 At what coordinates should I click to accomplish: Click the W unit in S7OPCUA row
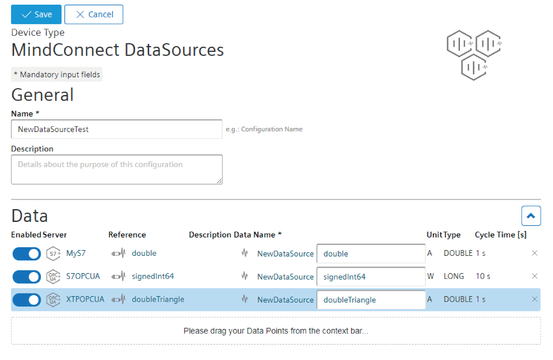click(x=430, y=276)
